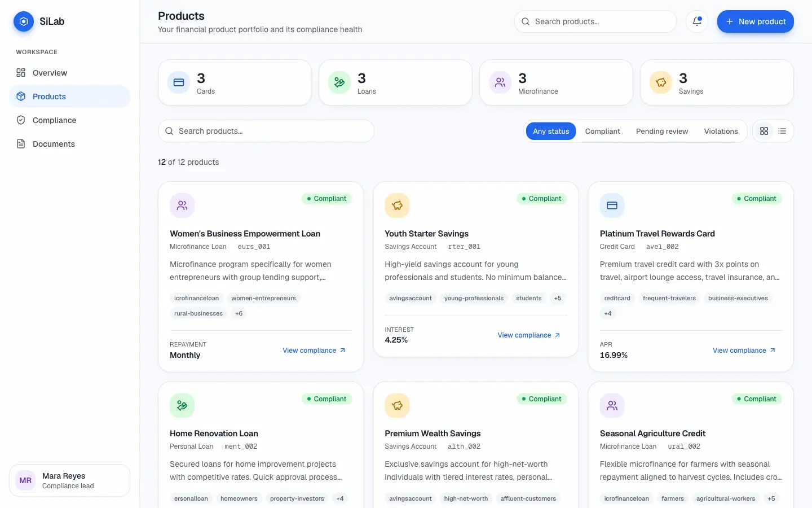The image size is (812, 508).
Task: Expand +4 tags on Home Renovation Loan
Action: 339,498
